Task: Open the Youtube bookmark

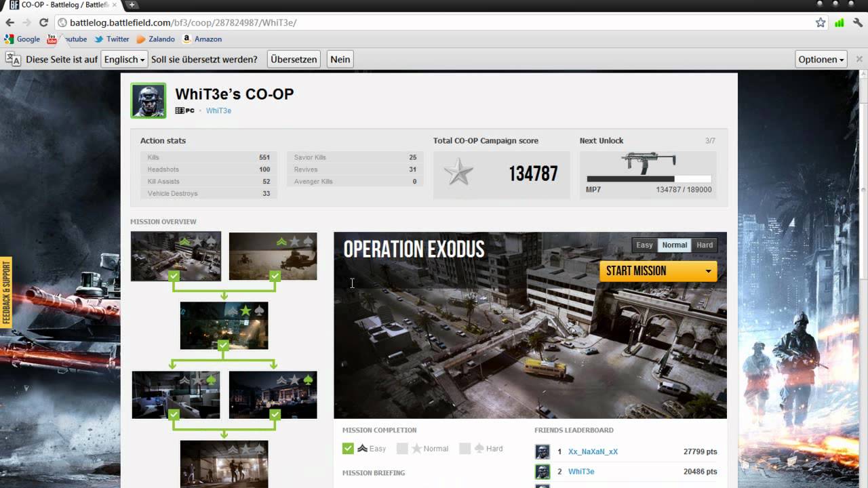Action: click(67, 39)
